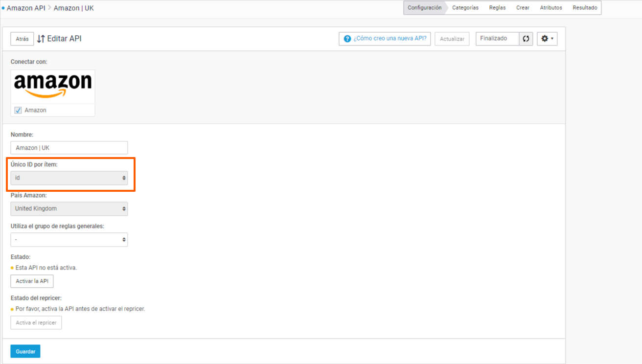The height and width of the screenshot is (364, 642).
Task: Open the gear settings menu
Action: point(547,39)
